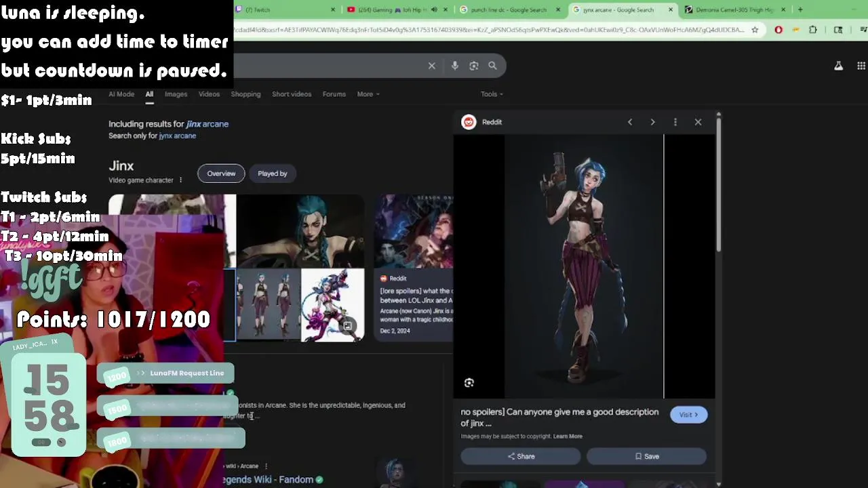Open more options in the image preview panel

(675, 122)
